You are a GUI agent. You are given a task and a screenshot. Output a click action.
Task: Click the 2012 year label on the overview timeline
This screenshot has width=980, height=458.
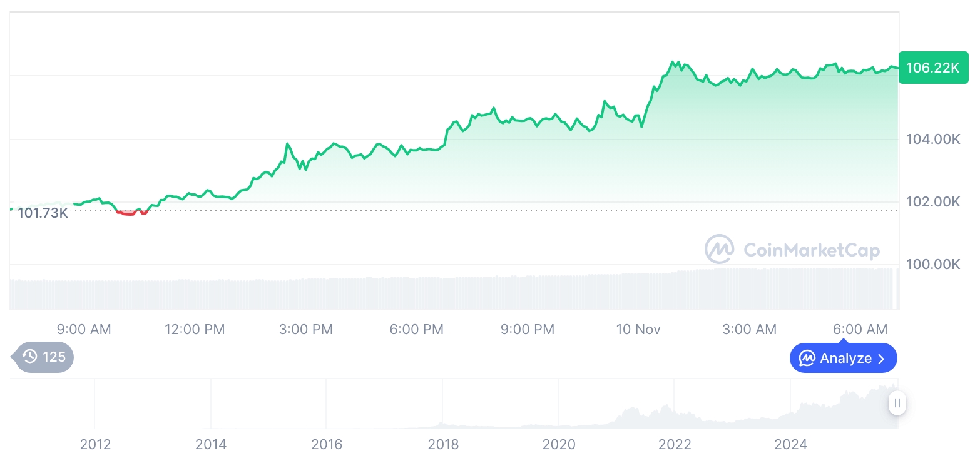(95, 445)
